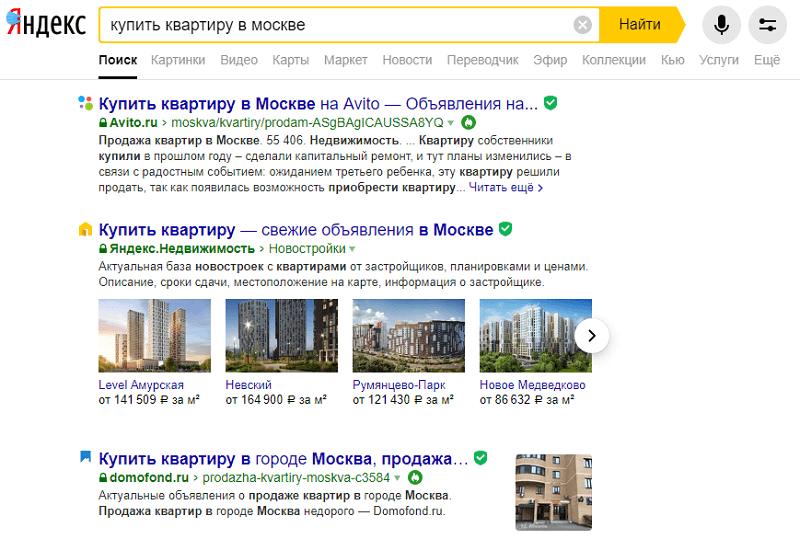Viewport: 800px width, 539px height.
Task: Open the Кью tab
Action: point(672,60)
